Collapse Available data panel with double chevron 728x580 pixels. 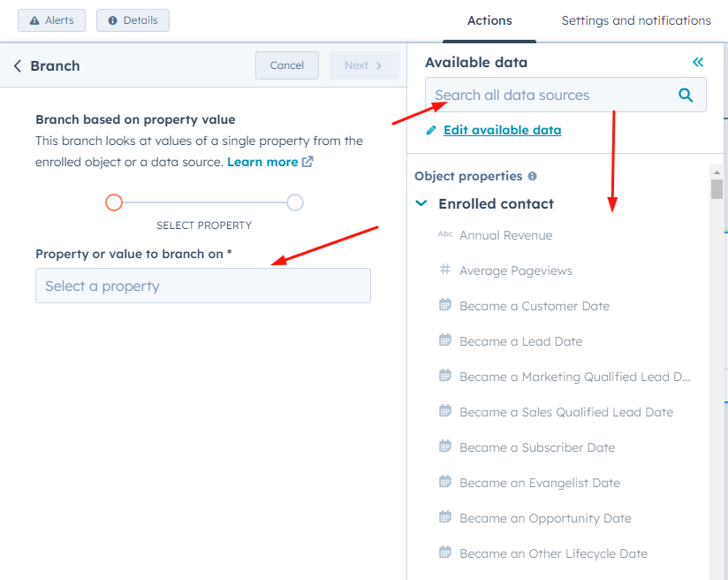coord(698,62)
